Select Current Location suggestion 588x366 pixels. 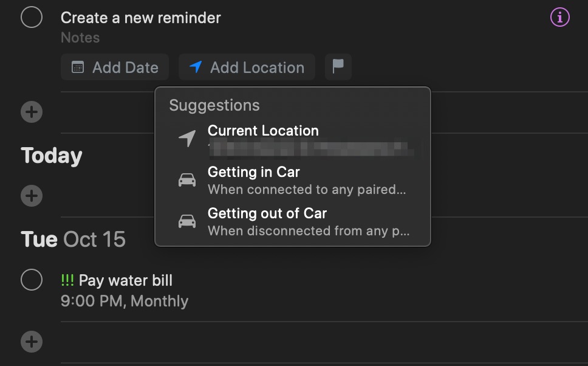(263, 131)
